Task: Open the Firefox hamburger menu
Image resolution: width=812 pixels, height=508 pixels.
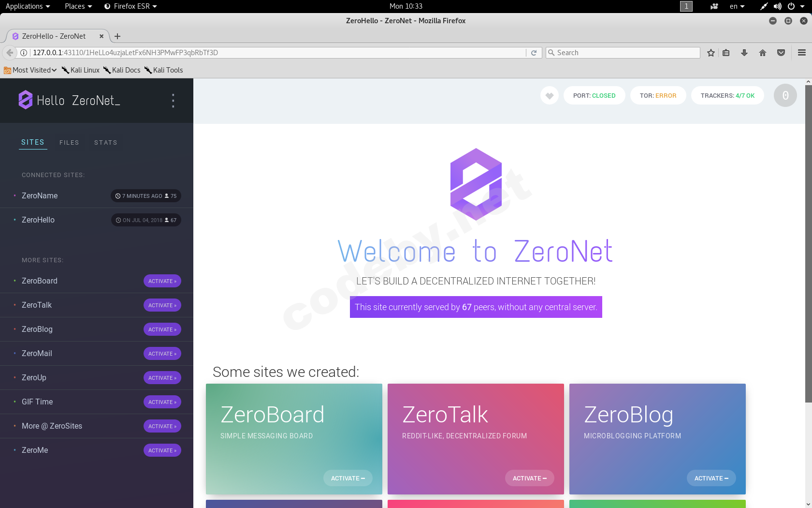Action: coord(801,53)
